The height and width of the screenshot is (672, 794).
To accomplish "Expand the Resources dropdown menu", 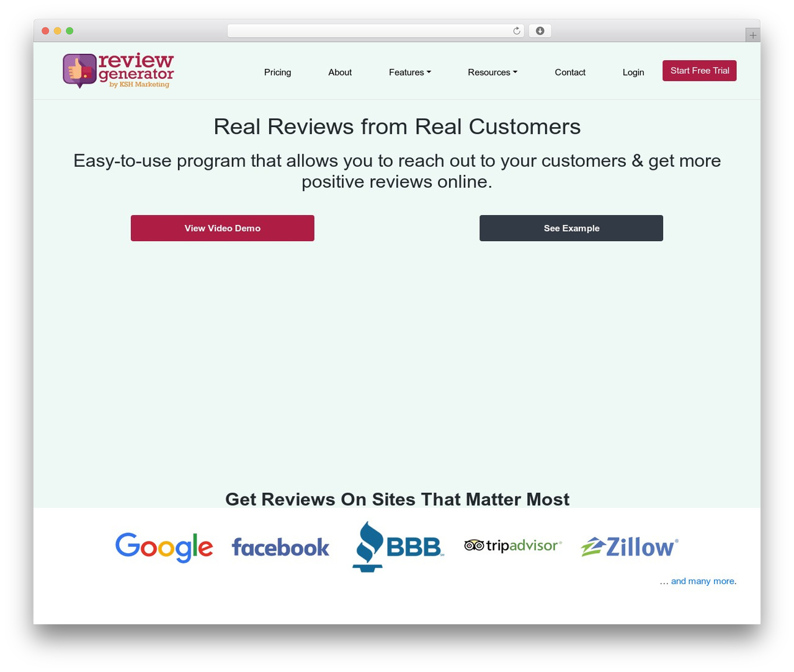I will (493, 73).
